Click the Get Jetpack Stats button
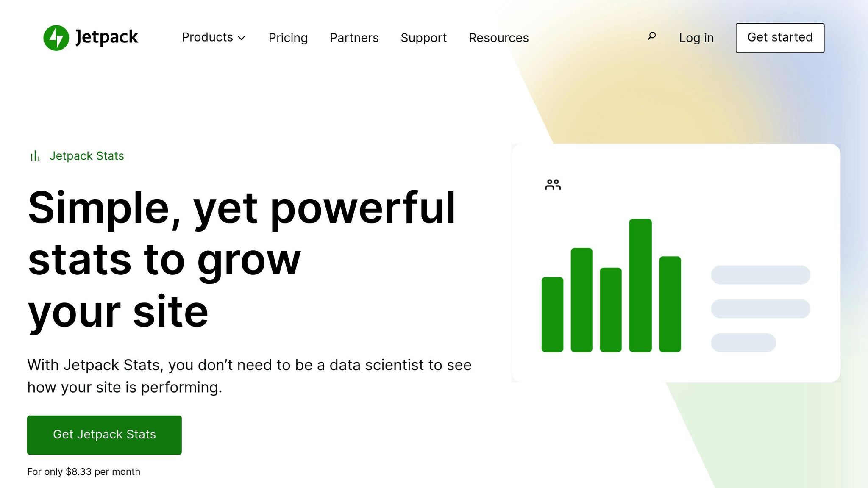 point(104,435)
